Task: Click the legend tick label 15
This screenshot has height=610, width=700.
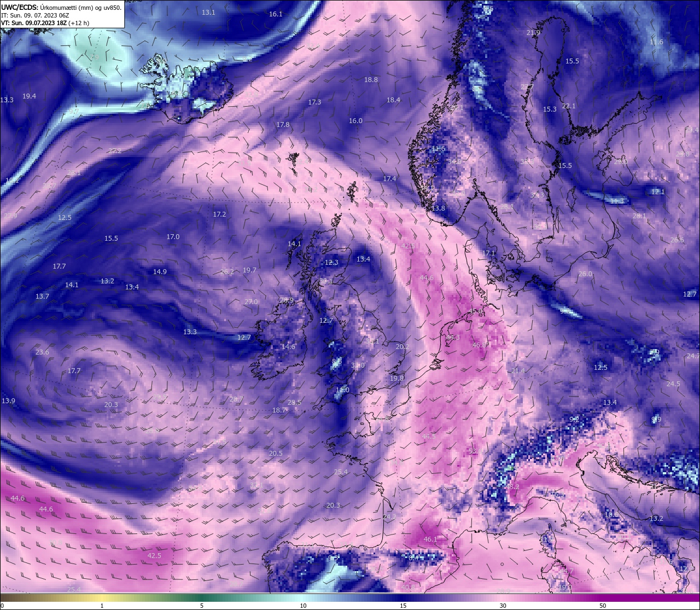Action: pyautogui.click(x=403, y=606)
